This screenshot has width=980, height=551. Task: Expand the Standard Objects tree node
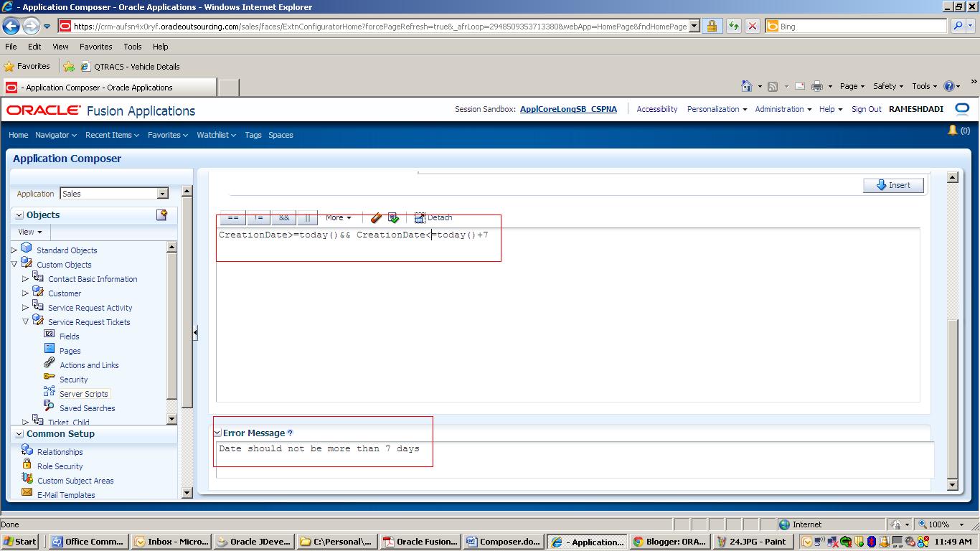click(14, 250)
